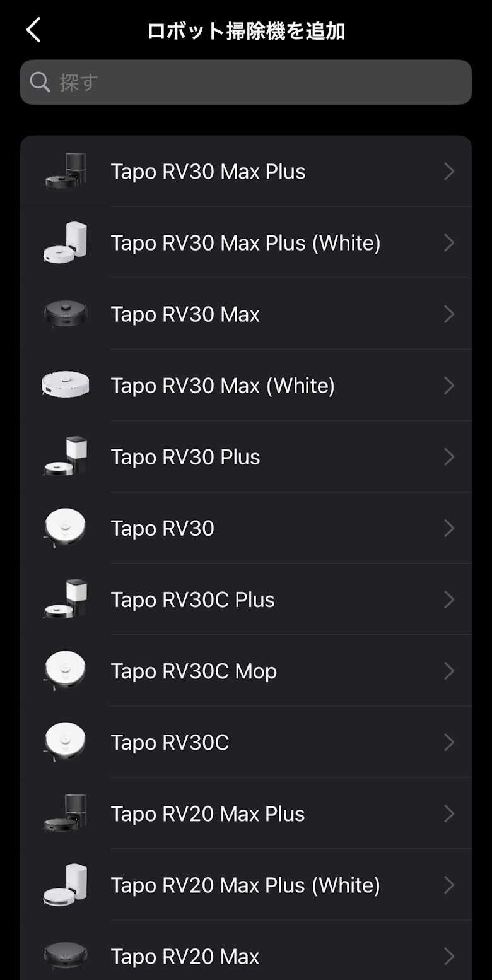Tap the Tapo RV30 Plus label
492x980 pixels.
pyautogui.click(x=185, y=457)
